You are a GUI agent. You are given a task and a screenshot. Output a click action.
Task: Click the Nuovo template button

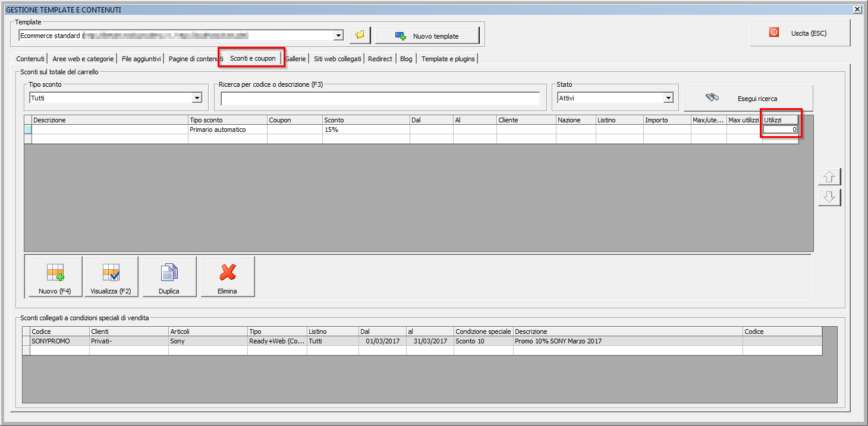(427, 36)
